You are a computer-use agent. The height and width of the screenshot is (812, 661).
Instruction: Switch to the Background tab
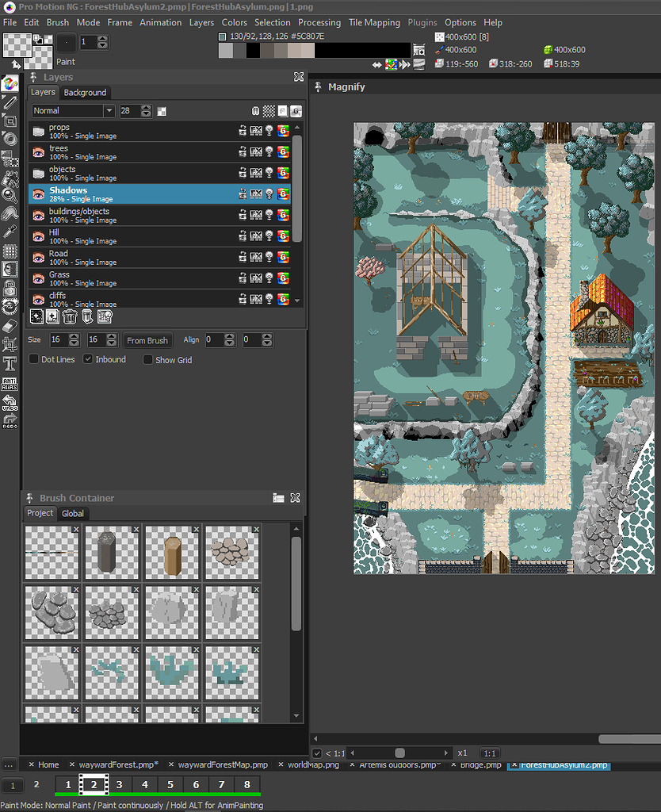(x=85, y=93)
